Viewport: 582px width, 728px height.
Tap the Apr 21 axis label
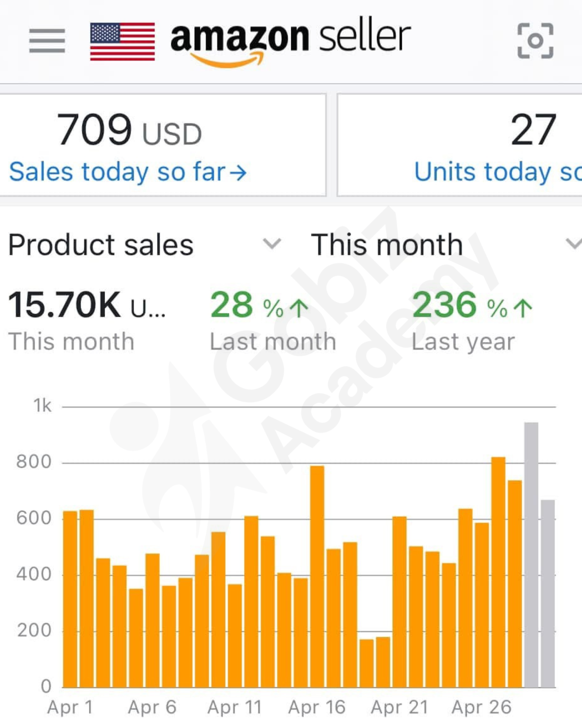click(x=399, y=707)
